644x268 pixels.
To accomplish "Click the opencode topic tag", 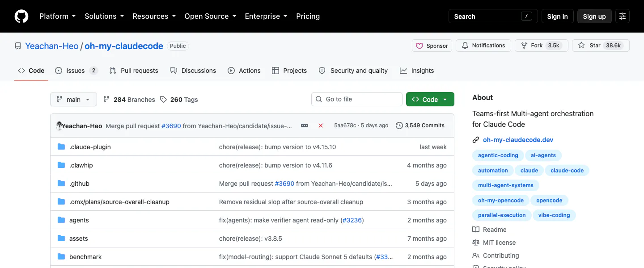I will 549,200.
